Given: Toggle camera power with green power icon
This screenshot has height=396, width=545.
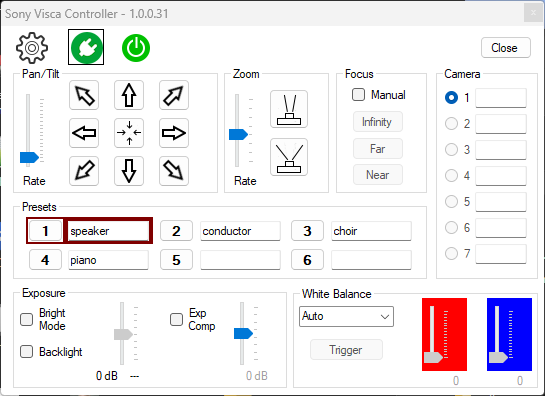Looking at the screenshot, I should (136, 48).
